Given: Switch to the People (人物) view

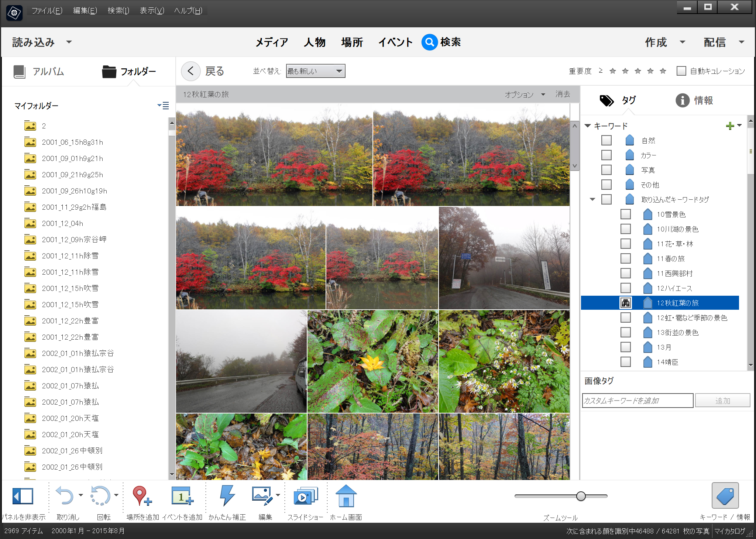Looking at the screenshot, I should click(x=315, y=42).
